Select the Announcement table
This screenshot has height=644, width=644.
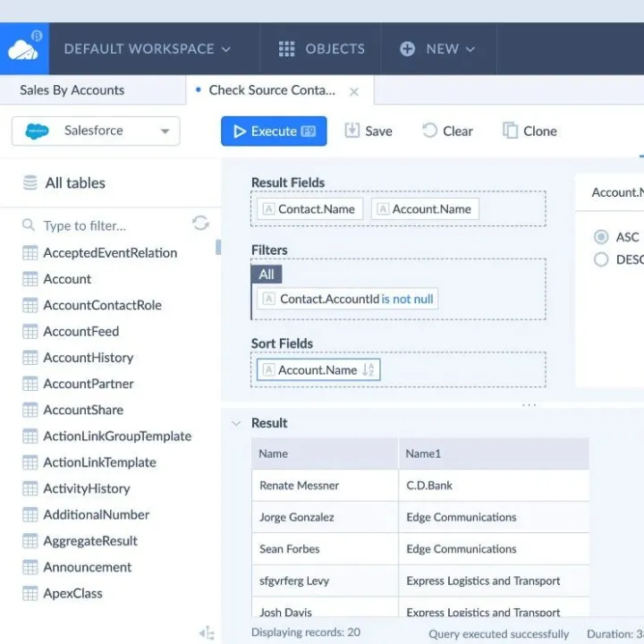click(x=87, y=567)
